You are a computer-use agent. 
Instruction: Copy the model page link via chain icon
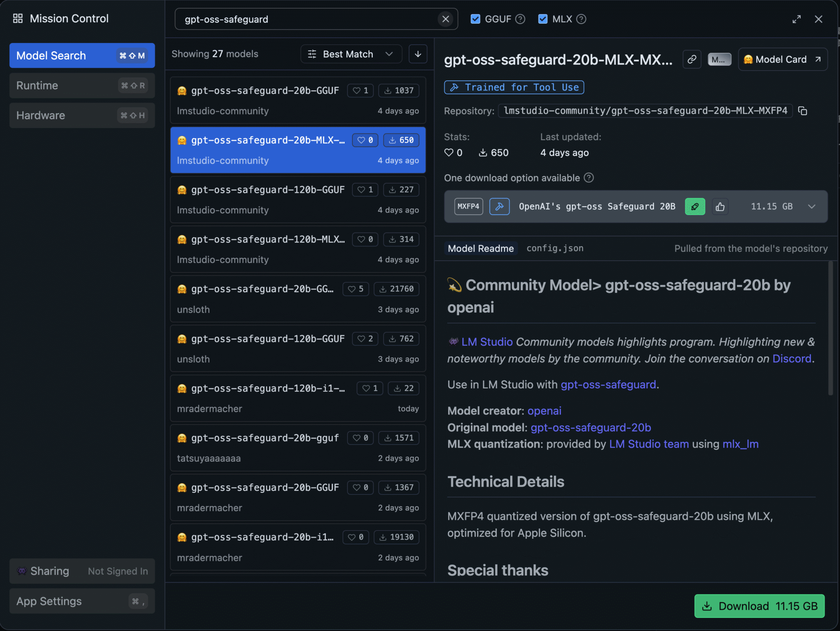coord(692,59)
